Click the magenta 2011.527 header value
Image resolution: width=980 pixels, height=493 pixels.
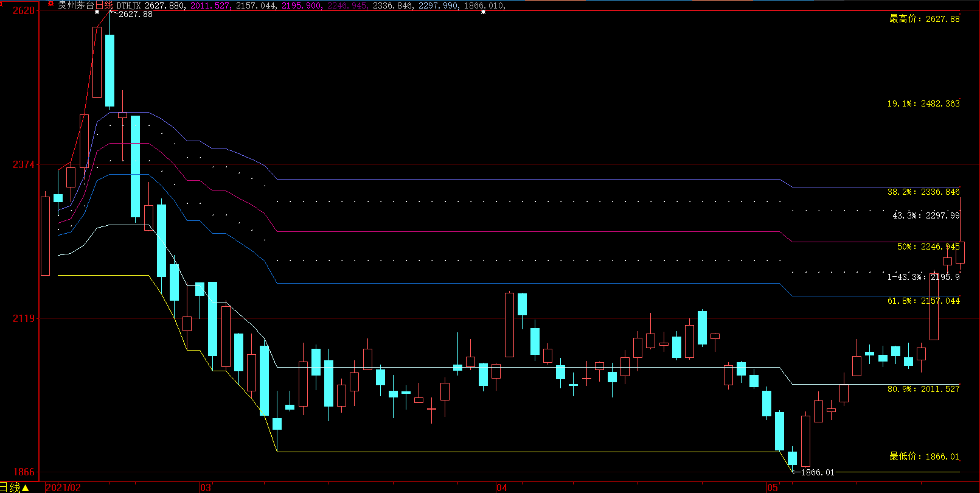coord(210,5)
